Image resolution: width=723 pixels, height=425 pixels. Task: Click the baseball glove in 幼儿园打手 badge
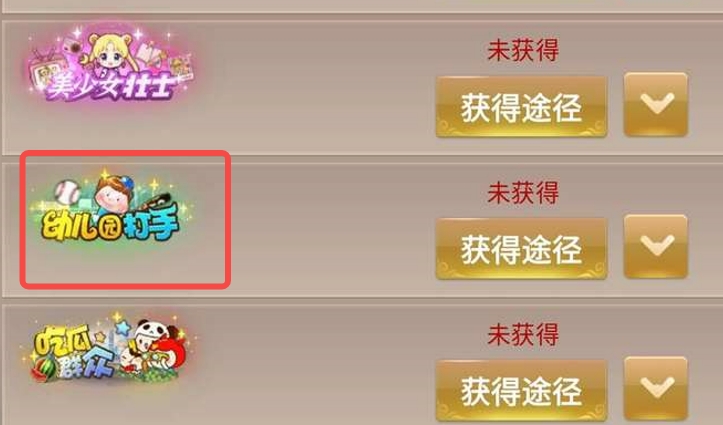(159, 203)
